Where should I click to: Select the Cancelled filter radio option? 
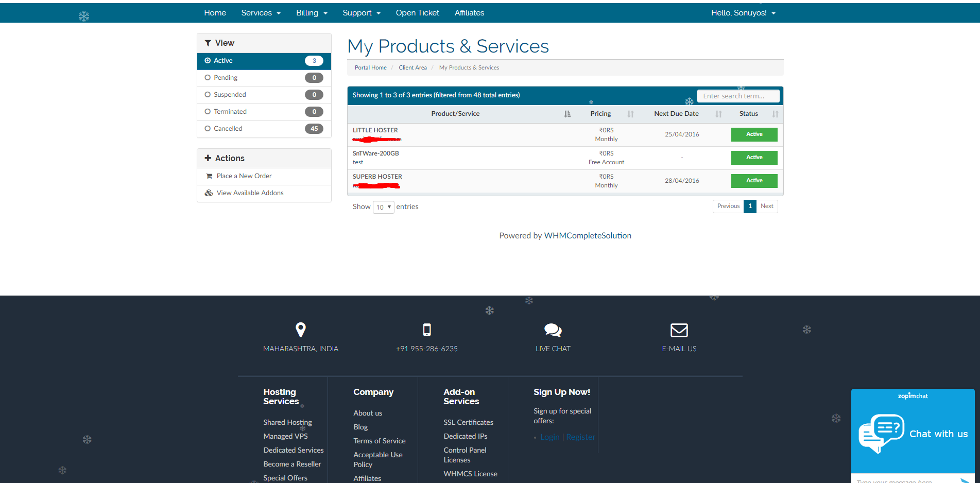coord(208,129)
